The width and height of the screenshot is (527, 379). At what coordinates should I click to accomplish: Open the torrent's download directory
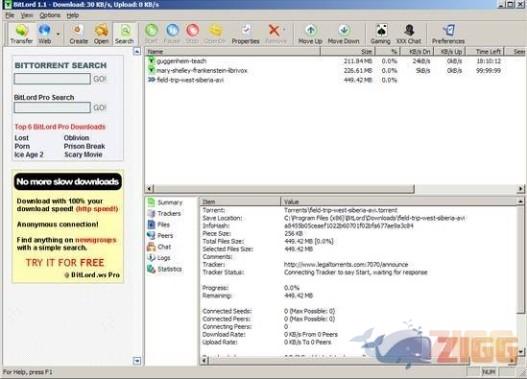click(215, 34)
